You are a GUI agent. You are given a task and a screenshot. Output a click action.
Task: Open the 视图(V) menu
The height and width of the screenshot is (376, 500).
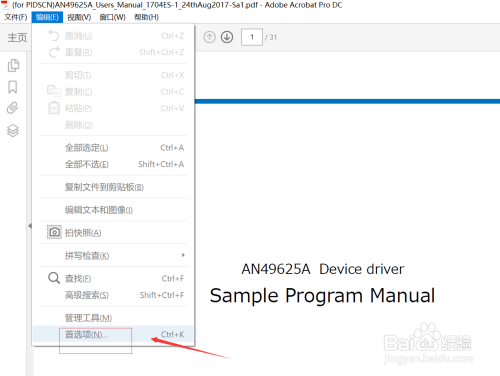pos(79,17)
